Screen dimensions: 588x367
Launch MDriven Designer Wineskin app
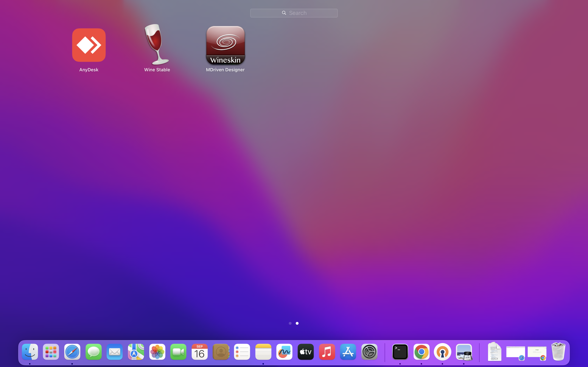click(225, 45)
